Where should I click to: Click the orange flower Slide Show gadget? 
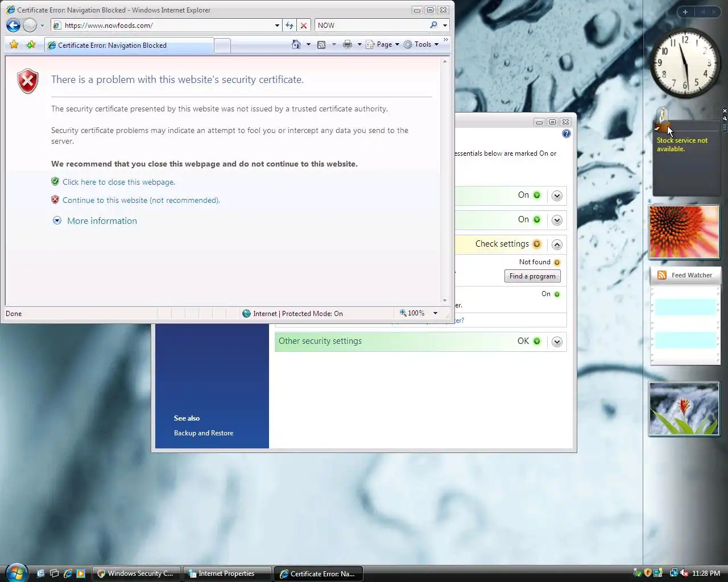[x=684, y=232]
